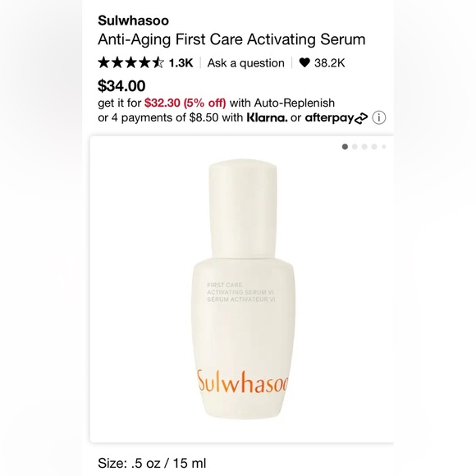Open the payment info circle icon
The image size is (476, 476).
(379, 117)
